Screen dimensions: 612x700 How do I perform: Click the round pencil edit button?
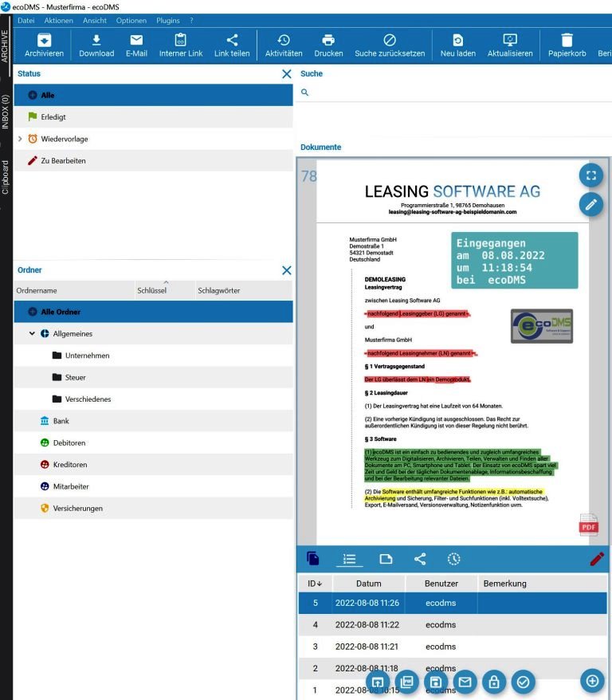[x=591, y=204]
